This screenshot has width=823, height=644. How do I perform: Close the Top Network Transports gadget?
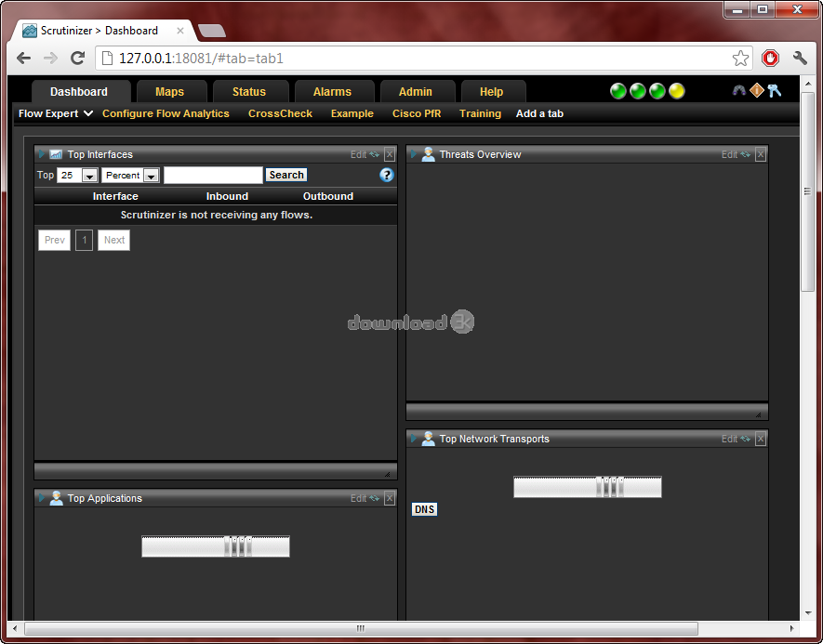pyautogui.click(x=761, y=439)
